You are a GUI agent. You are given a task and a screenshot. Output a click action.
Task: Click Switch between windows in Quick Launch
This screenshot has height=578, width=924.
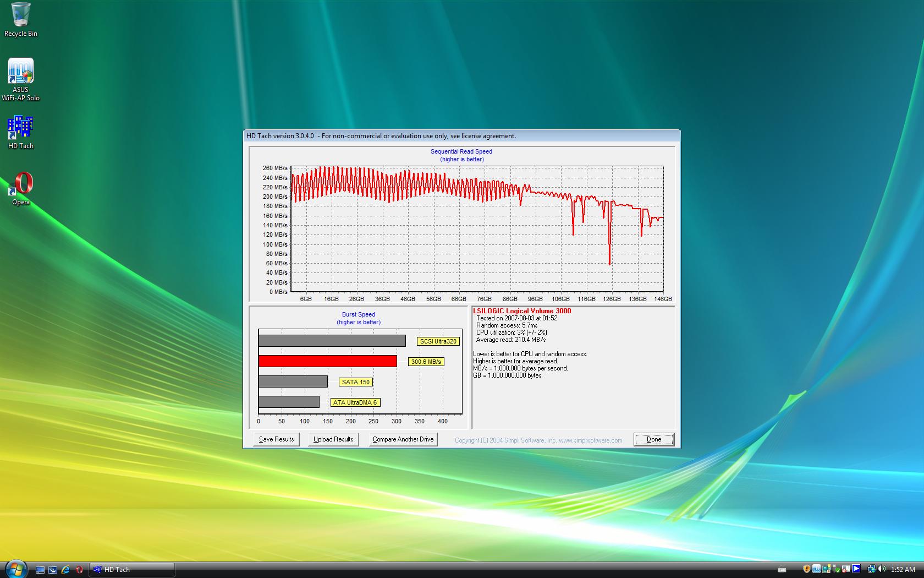pos(53,570)
